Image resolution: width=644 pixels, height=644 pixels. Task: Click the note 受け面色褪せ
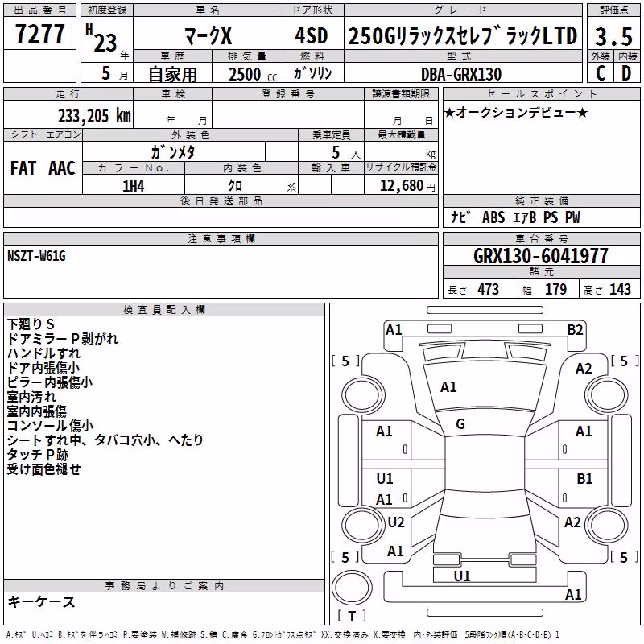(43, 469)
